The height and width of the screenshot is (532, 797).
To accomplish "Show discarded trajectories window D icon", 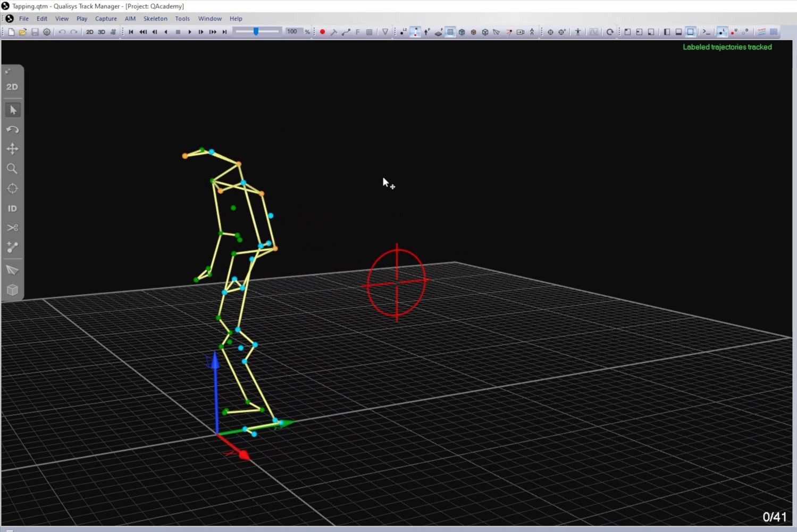I will [746, 32].
